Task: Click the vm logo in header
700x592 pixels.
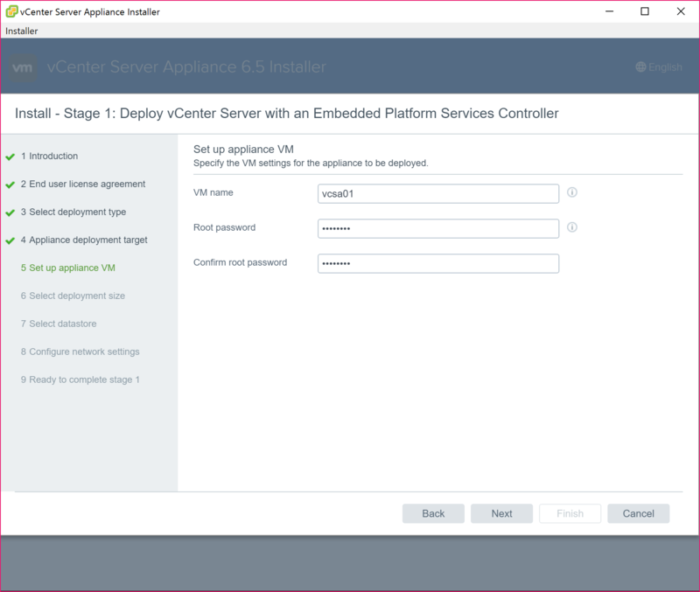Action: 23,67
